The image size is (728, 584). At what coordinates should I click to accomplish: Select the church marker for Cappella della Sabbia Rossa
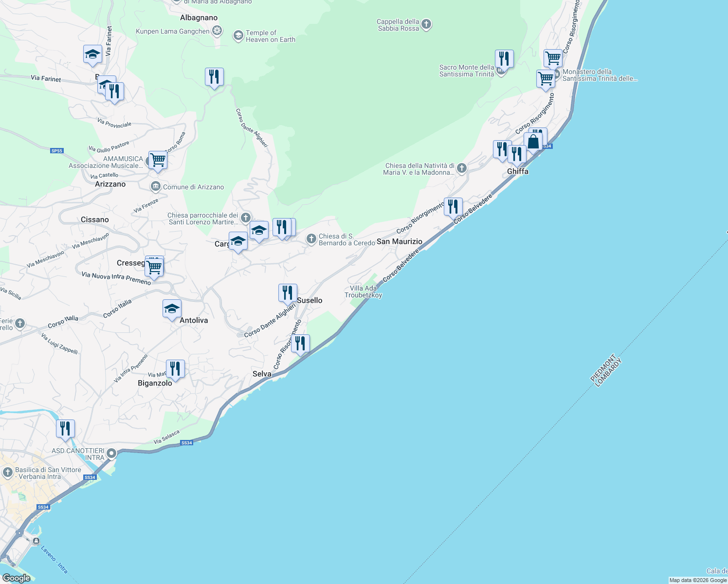(426, 24)
